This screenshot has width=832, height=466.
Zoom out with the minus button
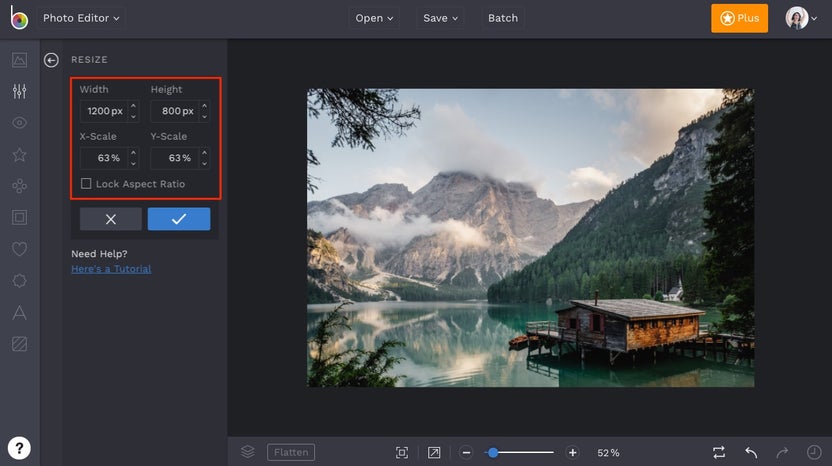click(x=466, y=452)
